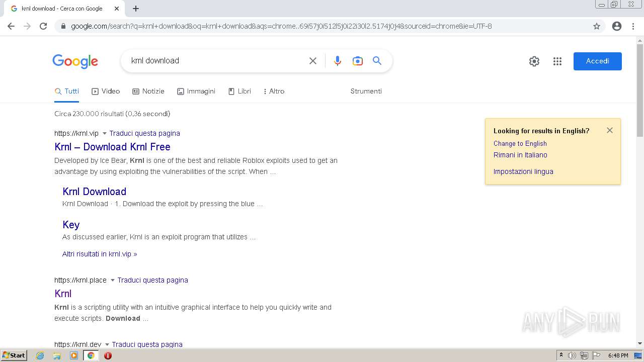
Task: Go forward using browser forward arrow
Action: [x=27, y=26]
